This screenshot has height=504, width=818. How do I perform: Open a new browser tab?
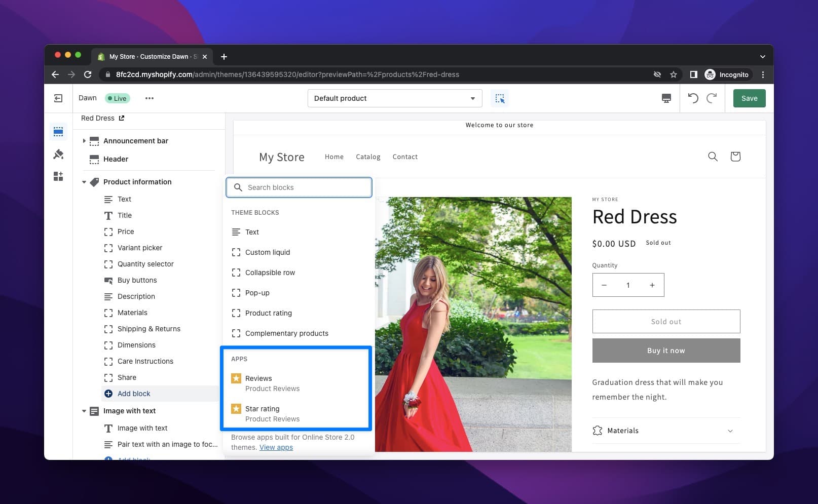[x=224, y=57]
